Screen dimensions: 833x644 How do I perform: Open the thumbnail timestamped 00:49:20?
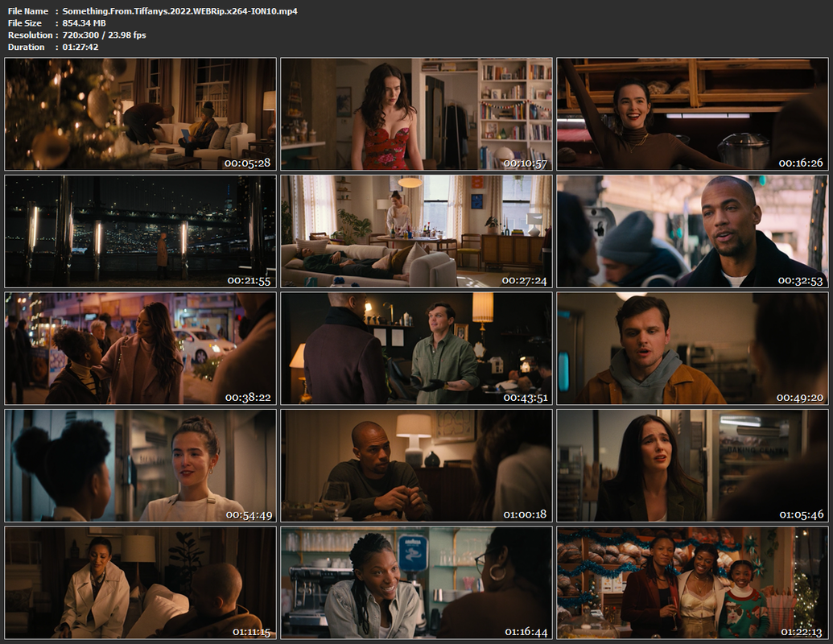693,348
